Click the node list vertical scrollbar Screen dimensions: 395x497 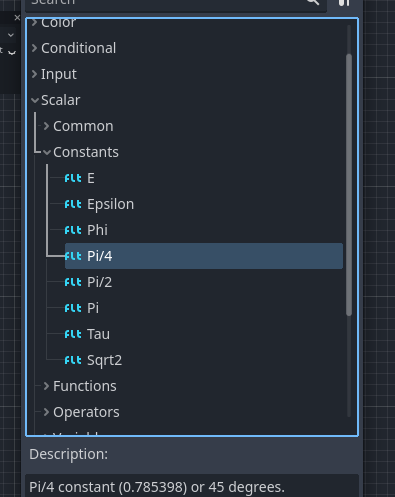tap(349, 185)
